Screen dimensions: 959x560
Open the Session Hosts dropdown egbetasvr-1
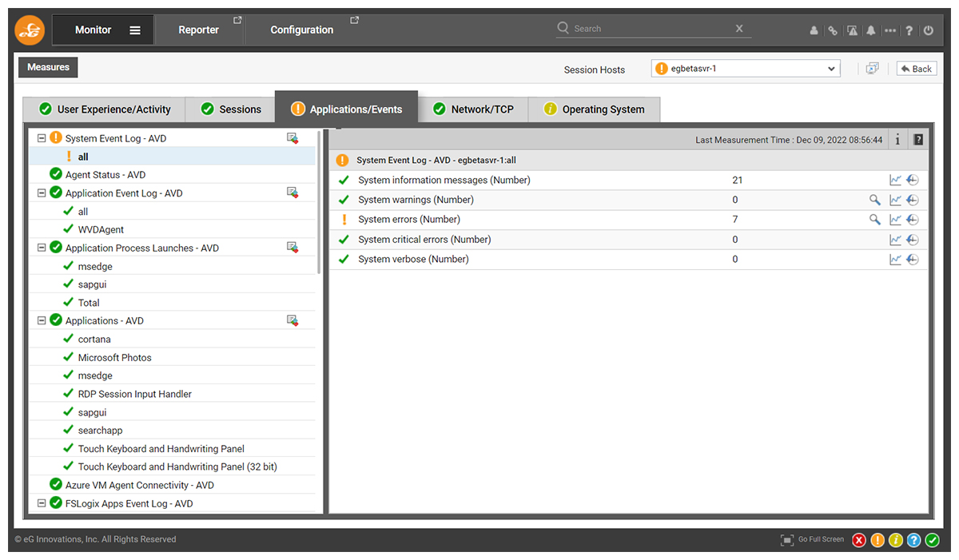pyautogui.click(x=746, y=69)
